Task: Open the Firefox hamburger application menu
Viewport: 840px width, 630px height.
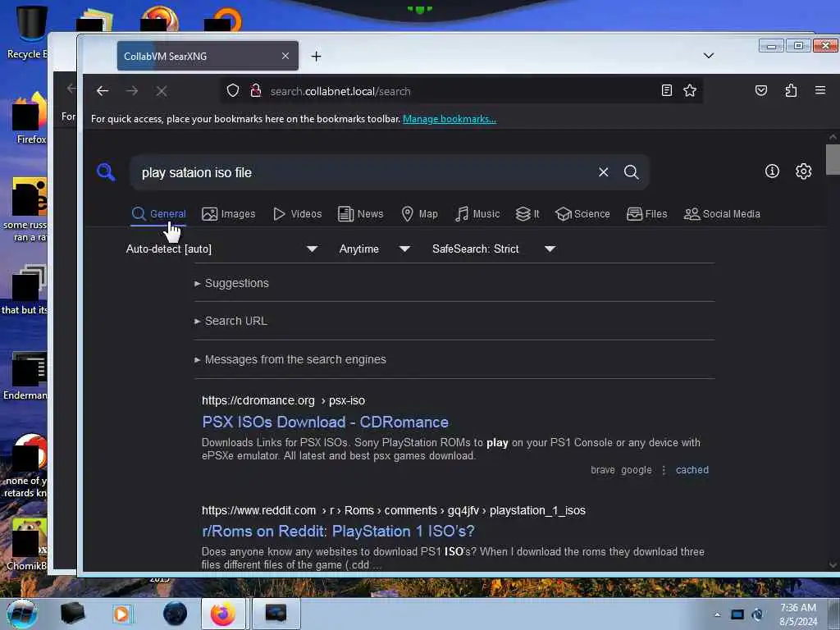Action: click(x=820, y=90)
